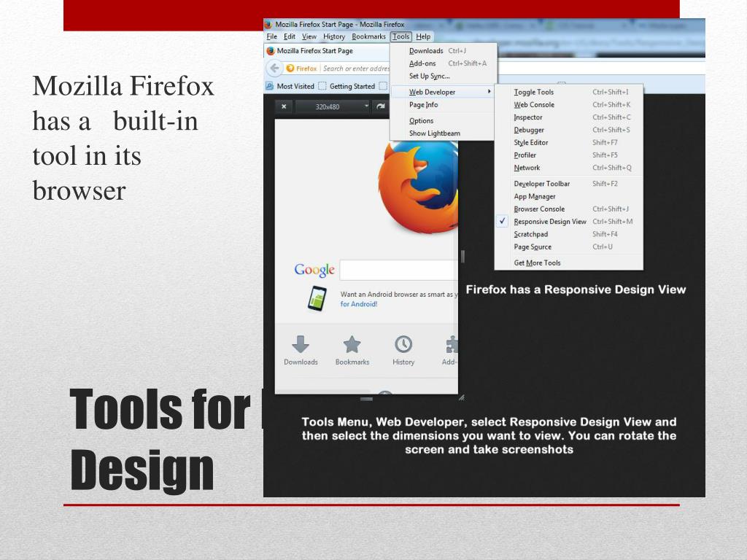Click the Google logo
This screenshot has width=747, height=560.
click(x=314, y=270)
